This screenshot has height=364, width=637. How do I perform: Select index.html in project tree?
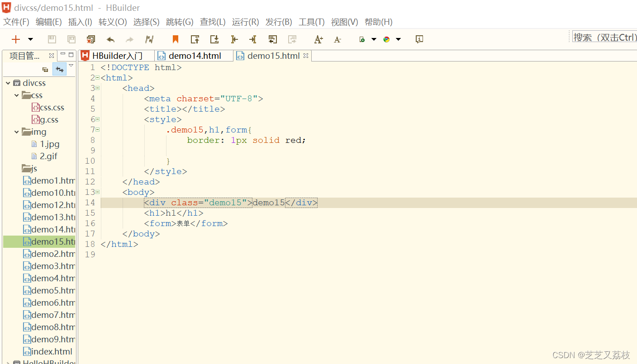(x=48, y=352)
